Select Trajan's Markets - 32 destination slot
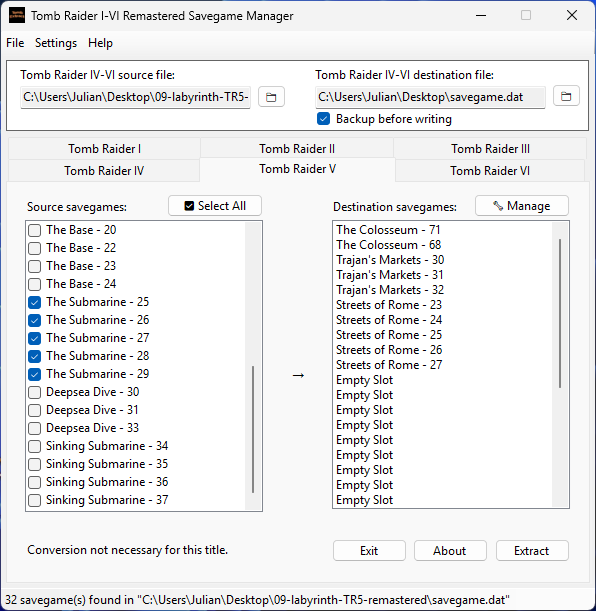The image size is (596, 611). click(x=390, y=290)
